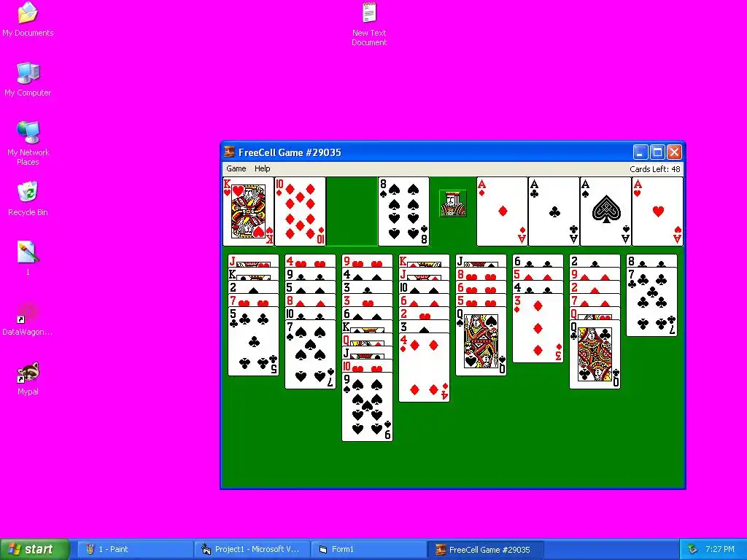Screen dimensions: 747x560
Task: Select the Mypal browser shortcut icon
Action: [x=28, y=379]
